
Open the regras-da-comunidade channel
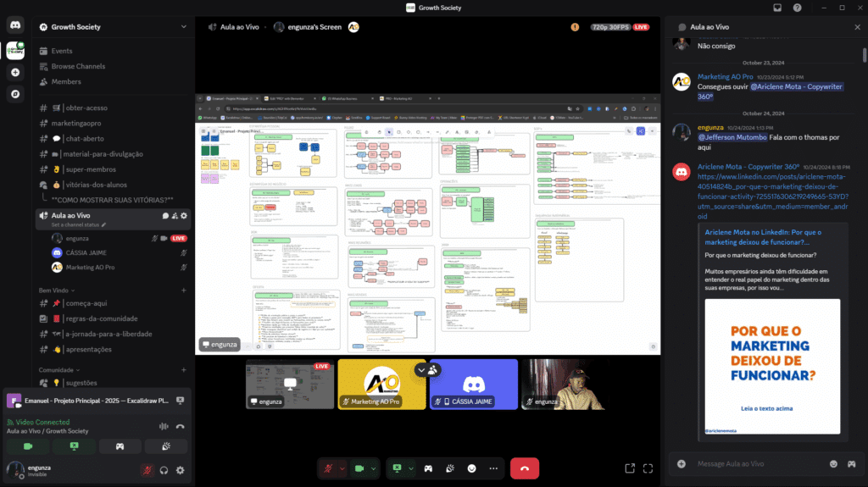tap(113, 318)
